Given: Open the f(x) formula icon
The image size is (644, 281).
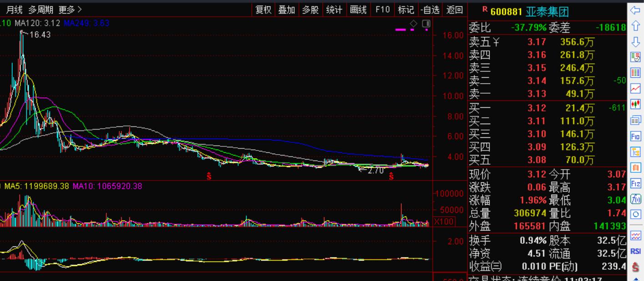Looking at the screenshot, I should [635, 199].
